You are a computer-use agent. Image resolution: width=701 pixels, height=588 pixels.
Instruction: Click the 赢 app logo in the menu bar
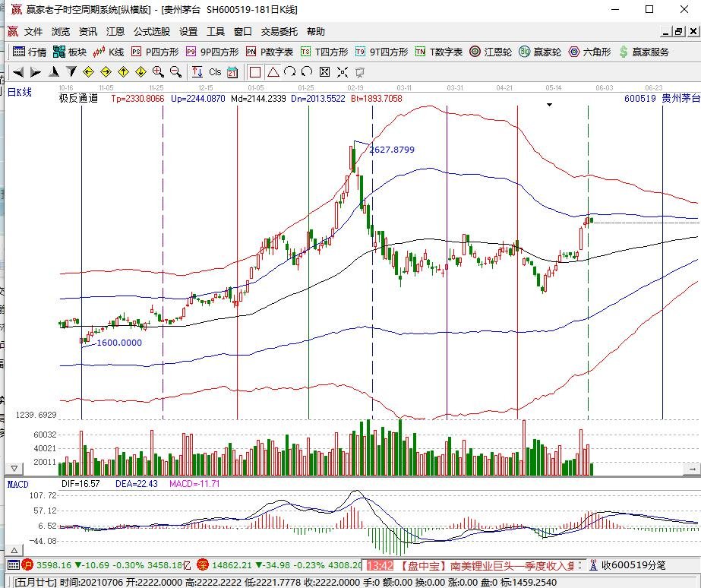13,31
